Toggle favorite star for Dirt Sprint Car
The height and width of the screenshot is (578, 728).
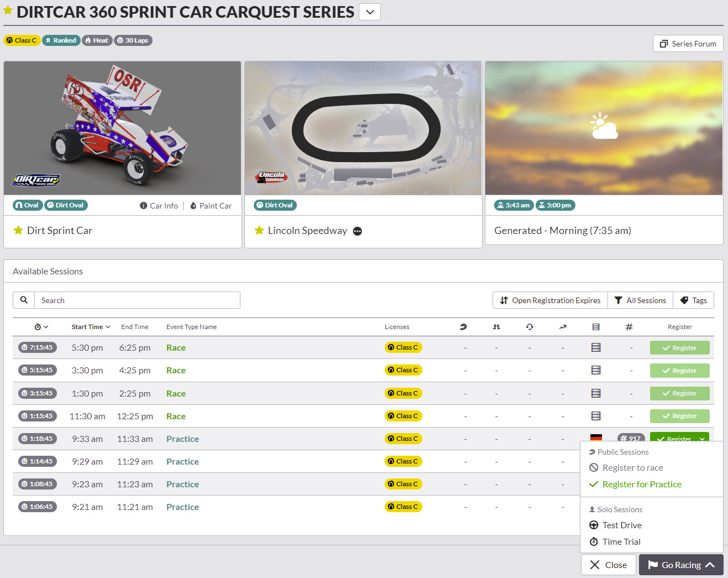pos(18,231)
